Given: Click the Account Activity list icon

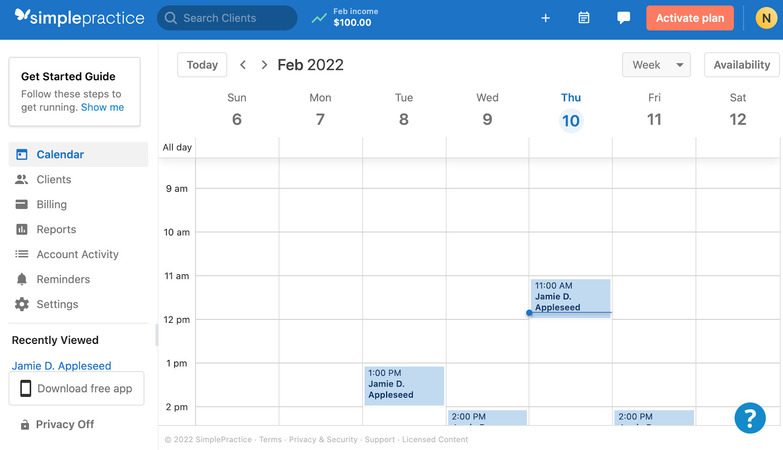Looking at the screenshot, I should [x=21, y=254].
